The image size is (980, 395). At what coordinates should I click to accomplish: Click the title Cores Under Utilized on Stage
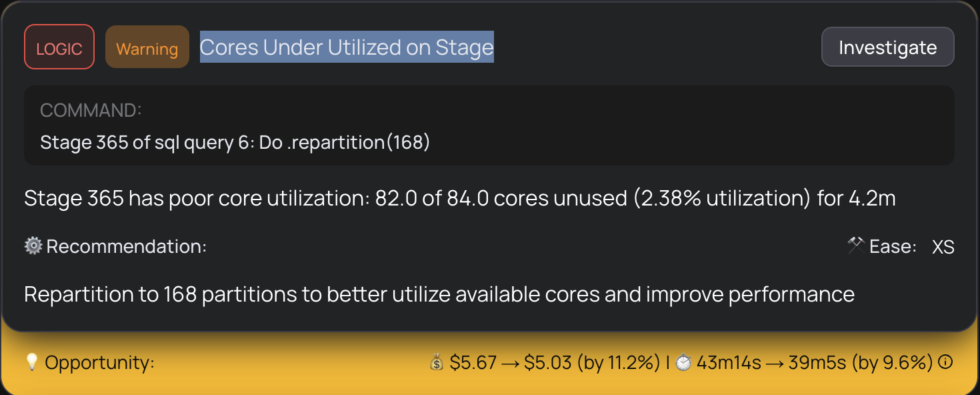tap(346, 47)
